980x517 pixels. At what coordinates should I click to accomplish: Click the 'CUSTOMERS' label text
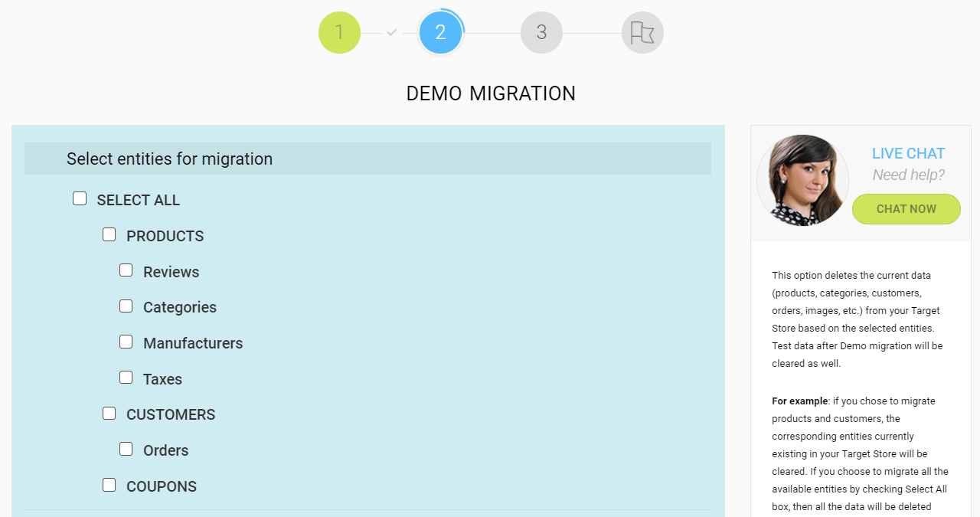tap(171, 414)
